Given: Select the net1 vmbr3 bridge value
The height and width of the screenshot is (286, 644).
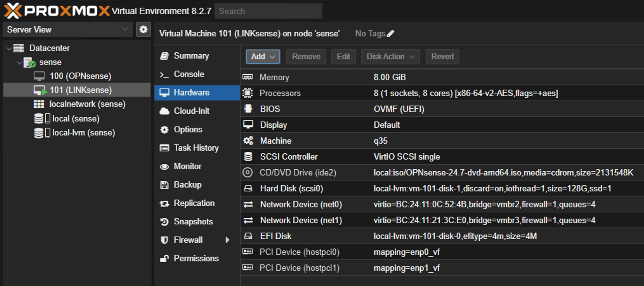Looking at the screenshot, I should tap(484, 220).
